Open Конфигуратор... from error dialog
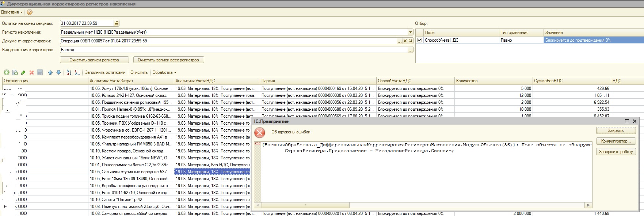This screenshot has width=644, height=216. click(x=616, y=141)
